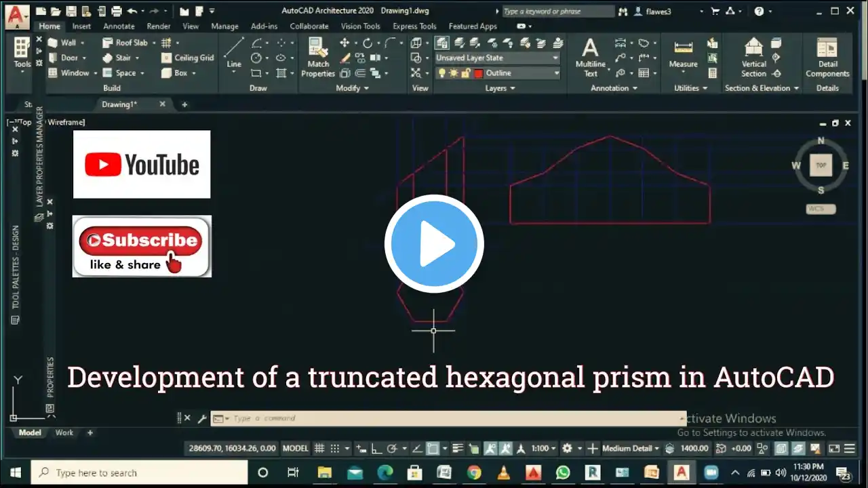Select the Window tool
The image size is (868, 488).
(68, 73)
